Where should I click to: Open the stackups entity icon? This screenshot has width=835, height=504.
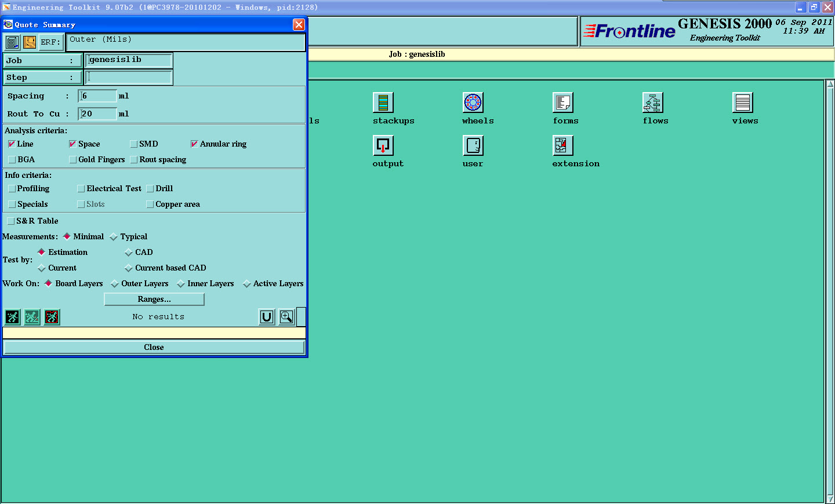(383, 103)
